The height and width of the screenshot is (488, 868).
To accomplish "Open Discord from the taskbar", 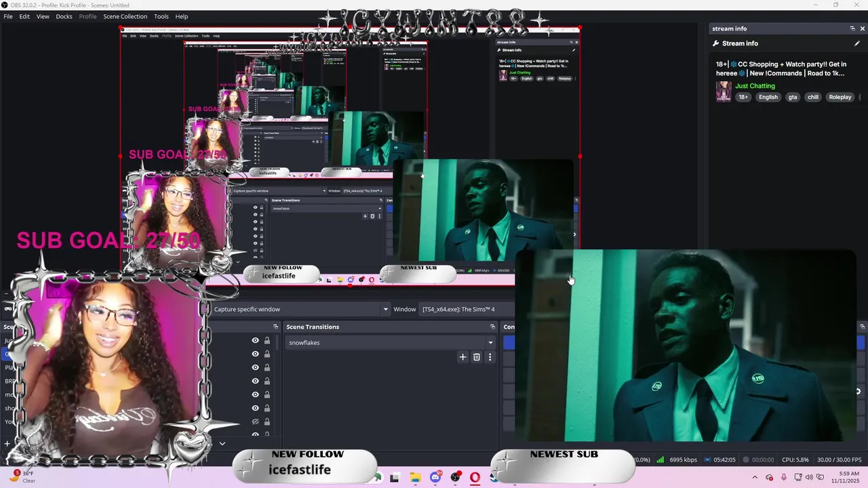I will (x=435, y=478).
